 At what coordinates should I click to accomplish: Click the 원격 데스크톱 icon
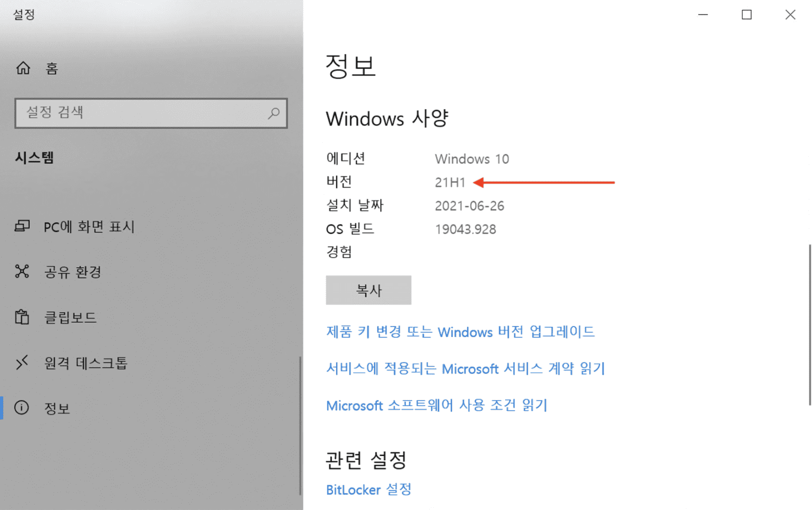pos(22,362)
